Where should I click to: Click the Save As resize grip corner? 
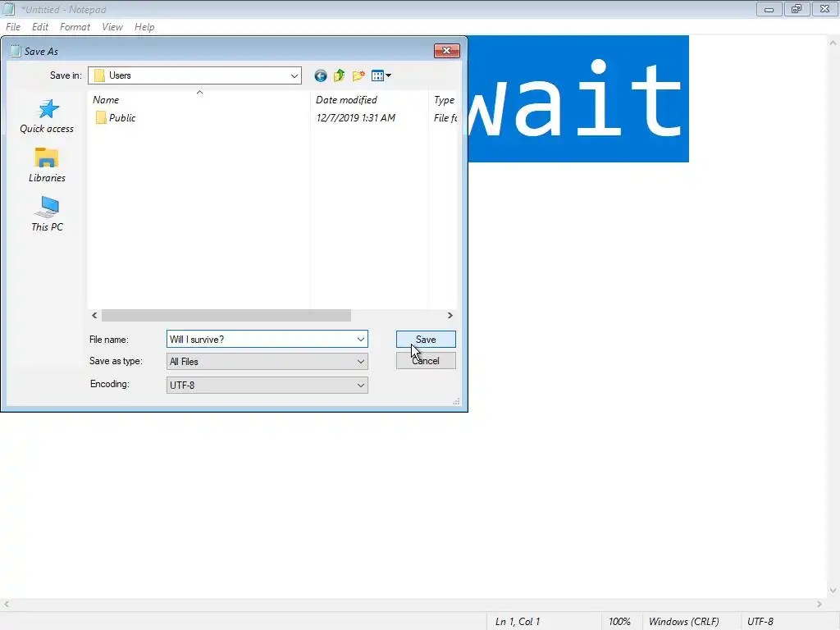click(456, 401)
